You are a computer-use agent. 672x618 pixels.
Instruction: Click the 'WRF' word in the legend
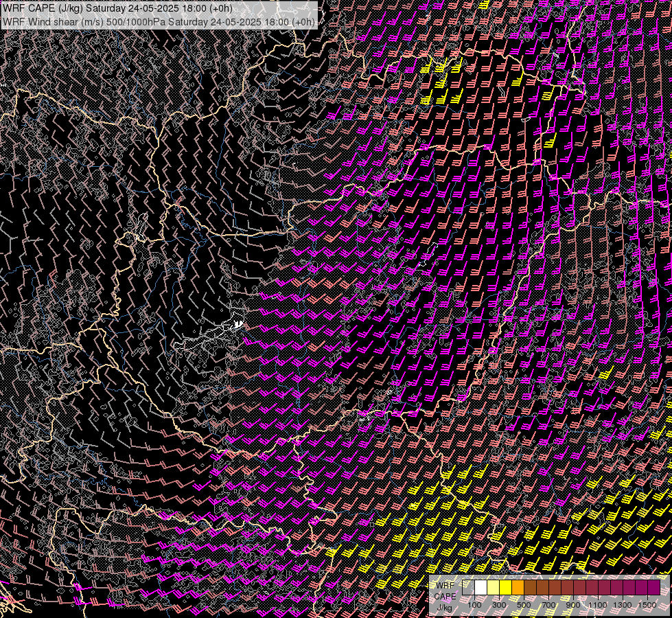point(445,586)
